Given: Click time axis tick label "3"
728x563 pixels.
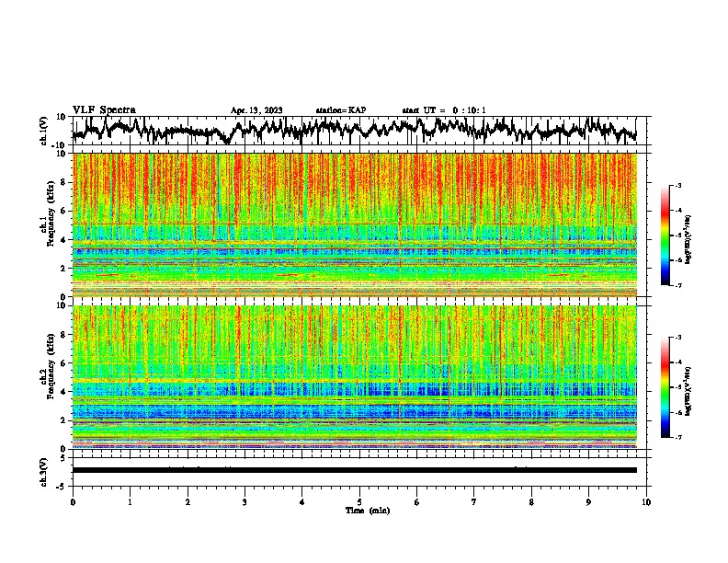Looking at the screenshot, I should pyautogui.click(x=245, y=502).
